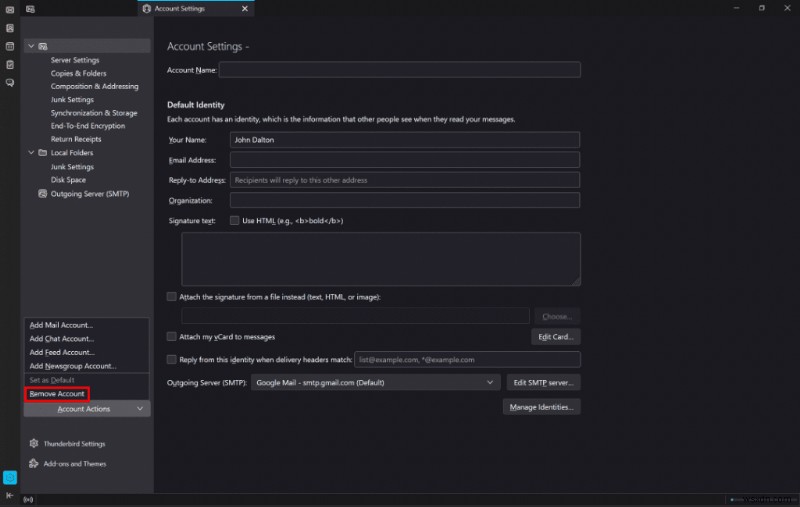Click the highlighted Settings spaces-toolbar icon
The height and width of the screenshot is (507, 800).
pos(10,477)
